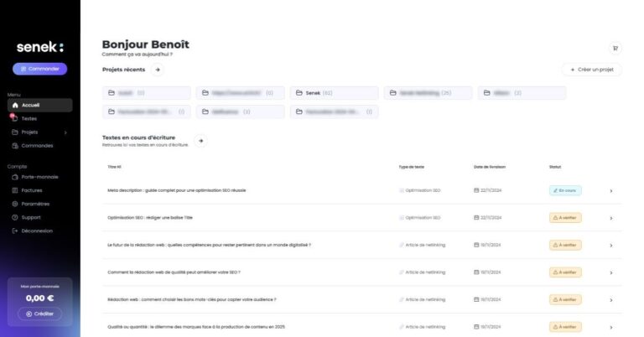The image size is (644, 337).
Task: Open text 'Meta description : guide complet'
Action: tap(177, 190)
